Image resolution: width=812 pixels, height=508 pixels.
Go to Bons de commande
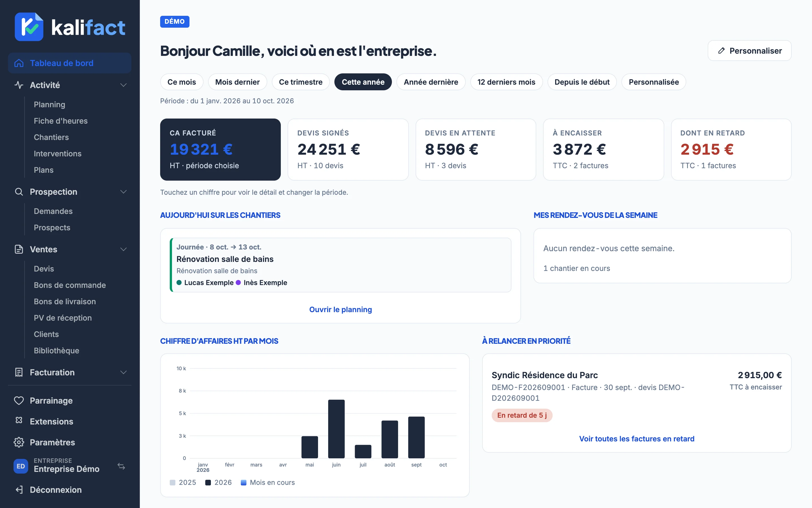click(70, 285)
